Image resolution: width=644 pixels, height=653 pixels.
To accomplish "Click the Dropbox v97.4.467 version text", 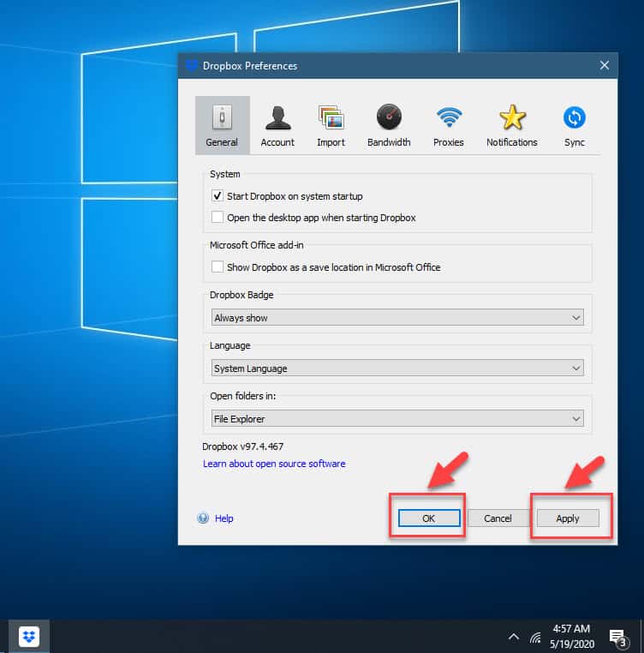I will 242,446.
